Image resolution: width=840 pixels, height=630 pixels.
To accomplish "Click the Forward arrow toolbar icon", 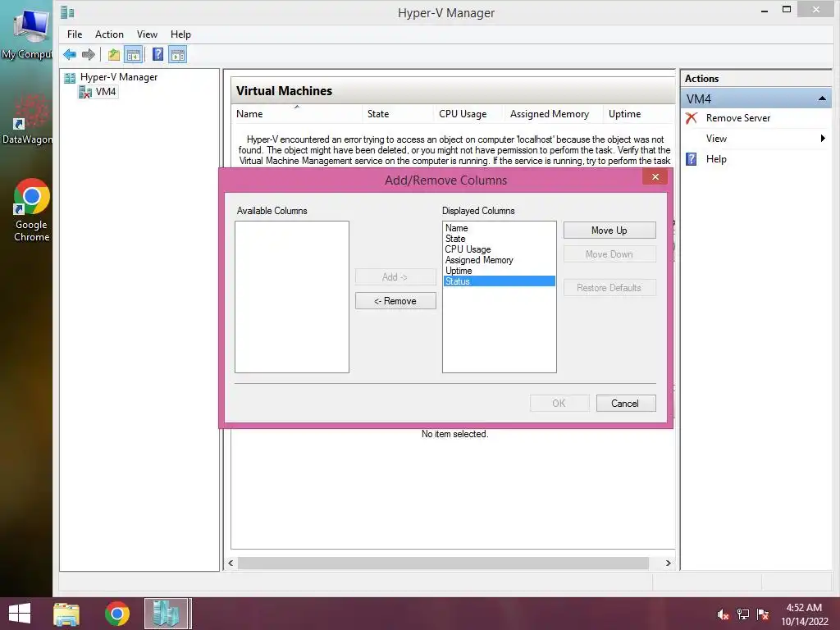I will [x=89, y=55].
